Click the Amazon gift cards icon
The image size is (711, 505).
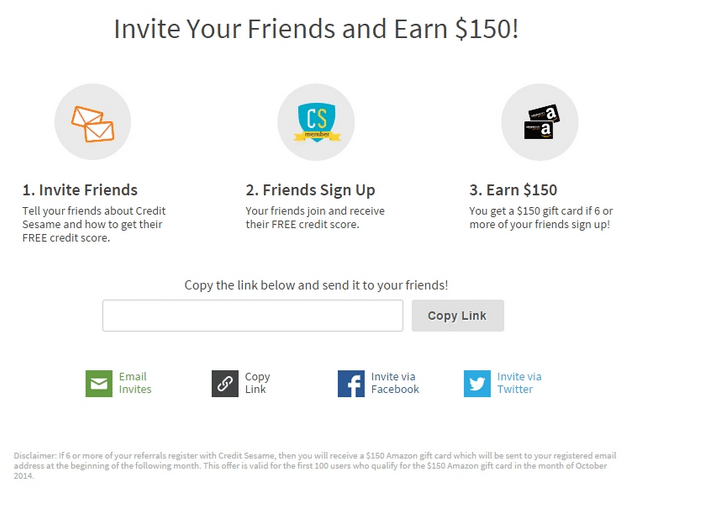click(x=540, y=122)
